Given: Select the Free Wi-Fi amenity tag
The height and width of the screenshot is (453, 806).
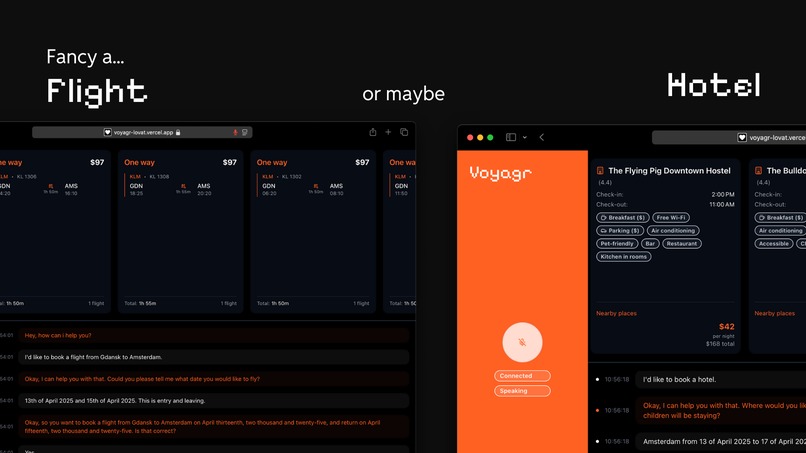Looking at the screenshot, I should pyautogui.click(x=671, y=218).
